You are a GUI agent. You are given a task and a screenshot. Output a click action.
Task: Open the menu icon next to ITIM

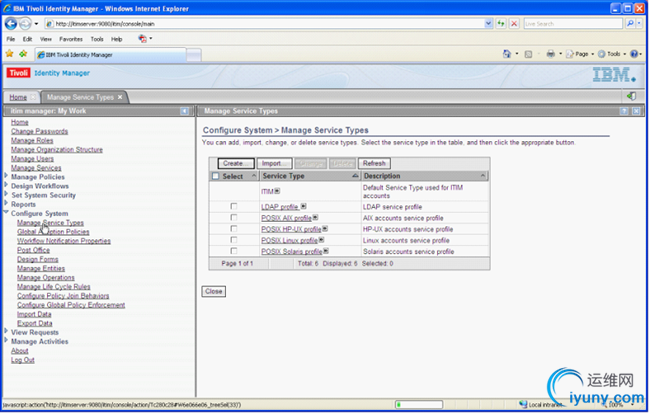(x=277, y=191)
